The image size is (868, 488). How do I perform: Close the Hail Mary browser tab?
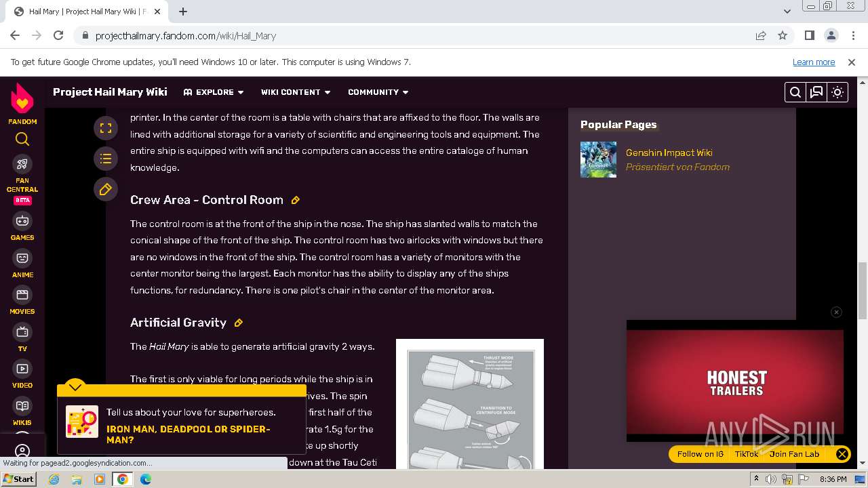click(157, 12)
